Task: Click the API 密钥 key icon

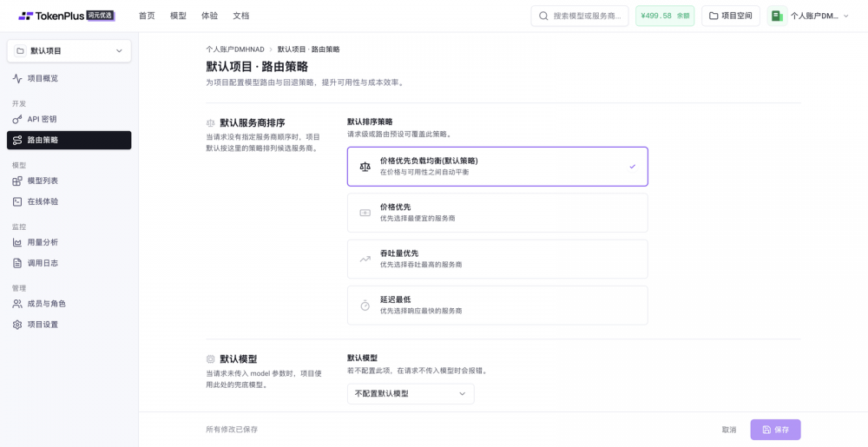Action: tap(17, 120)
